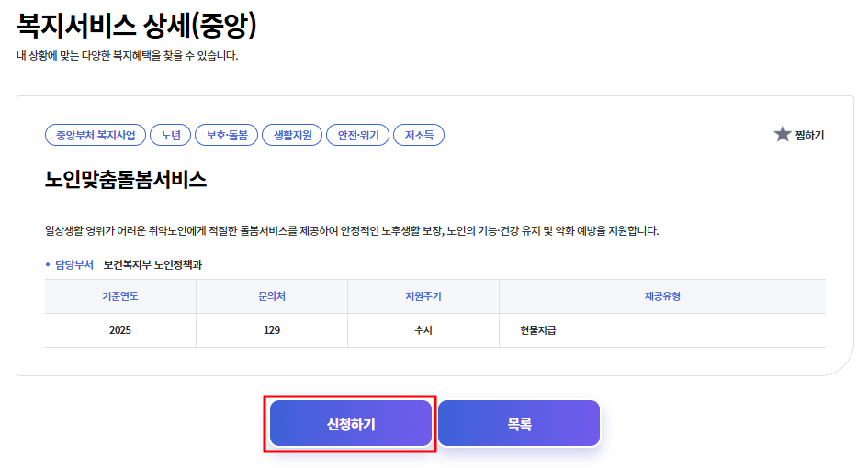
Task: Click the 지원주기 column header
Action: [423, 296]
